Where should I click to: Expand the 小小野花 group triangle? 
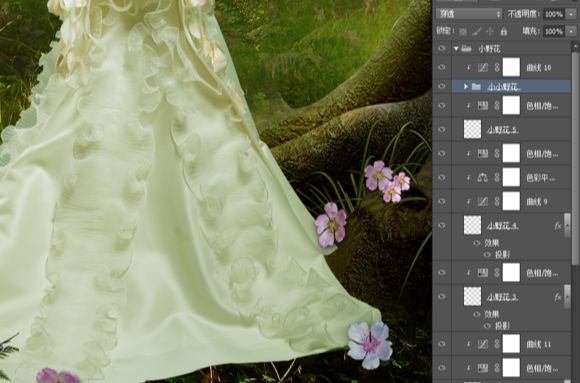click(x=466, y=86)
